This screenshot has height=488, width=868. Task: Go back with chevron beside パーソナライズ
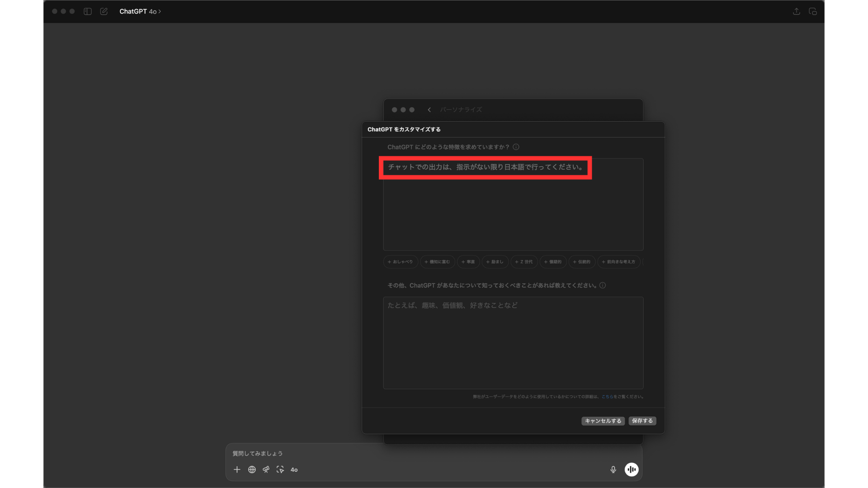click(429, 110)
